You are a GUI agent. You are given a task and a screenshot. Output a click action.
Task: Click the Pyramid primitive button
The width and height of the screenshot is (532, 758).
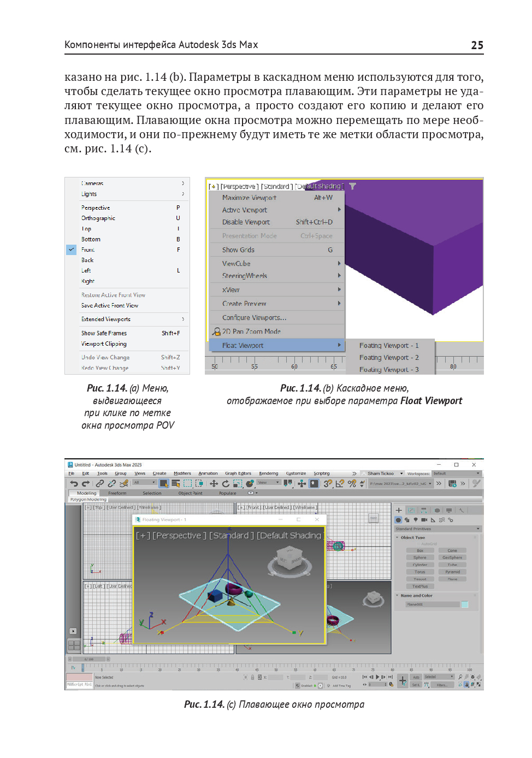[x=452, y=572]
